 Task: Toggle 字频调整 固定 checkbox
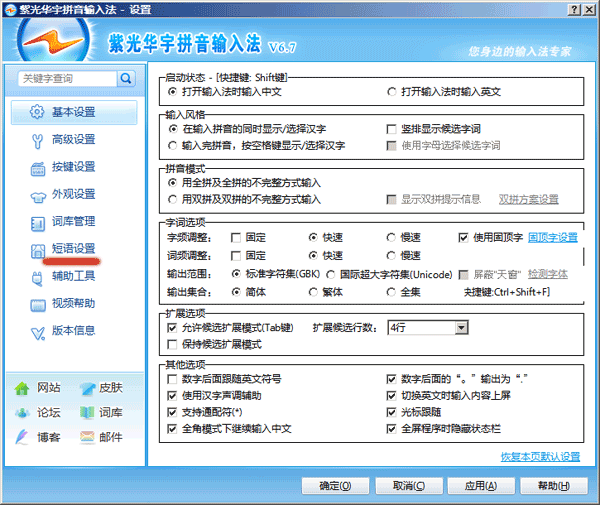pyautogui.click(x=236, y=238)
